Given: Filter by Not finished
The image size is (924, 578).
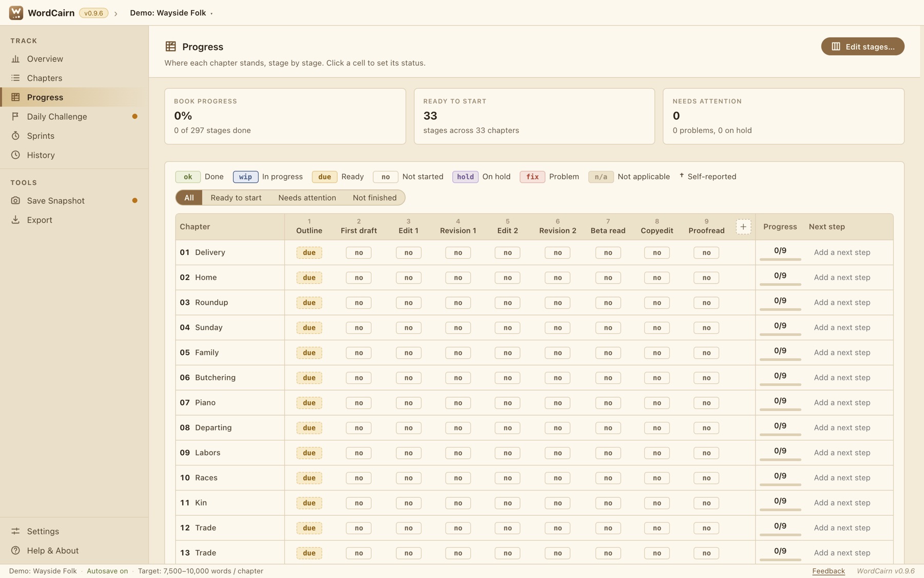Looking at the screenshot, I should pos(375,198).
